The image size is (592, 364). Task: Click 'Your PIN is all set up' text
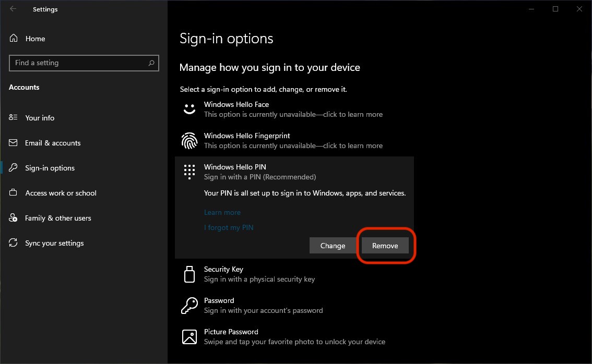(305, 193)
